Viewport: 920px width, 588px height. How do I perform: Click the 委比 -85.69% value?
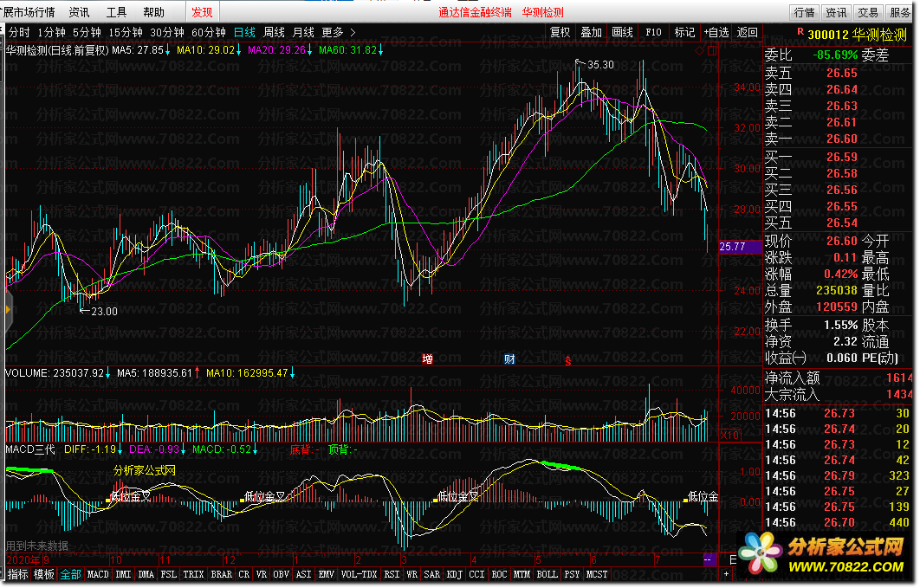click(835, 55)
